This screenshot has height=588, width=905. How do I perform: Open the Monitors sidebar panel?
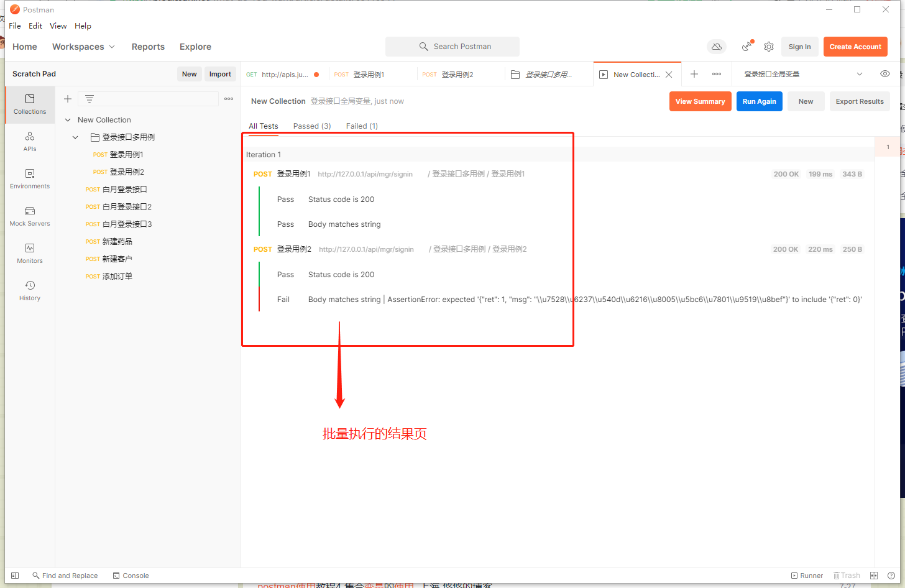click(x=30, y=254)
